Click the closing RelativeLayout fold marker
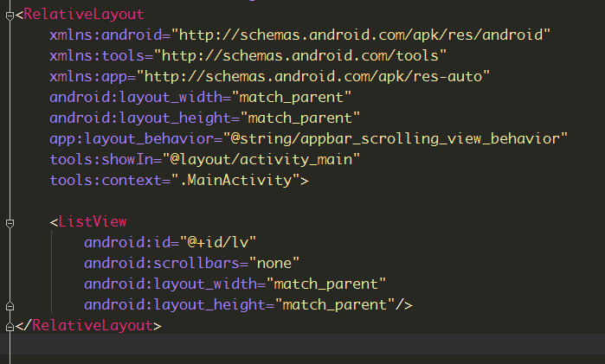Image resolution: width=605 pixels, height=364 pixels. click(x=10, y=327)
